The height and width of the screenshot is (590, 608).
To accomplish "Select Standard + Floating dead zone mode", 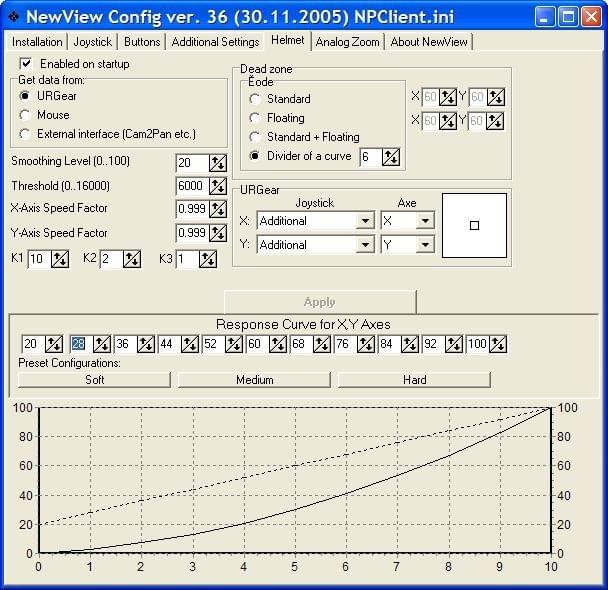I will [x=255, y=137].
